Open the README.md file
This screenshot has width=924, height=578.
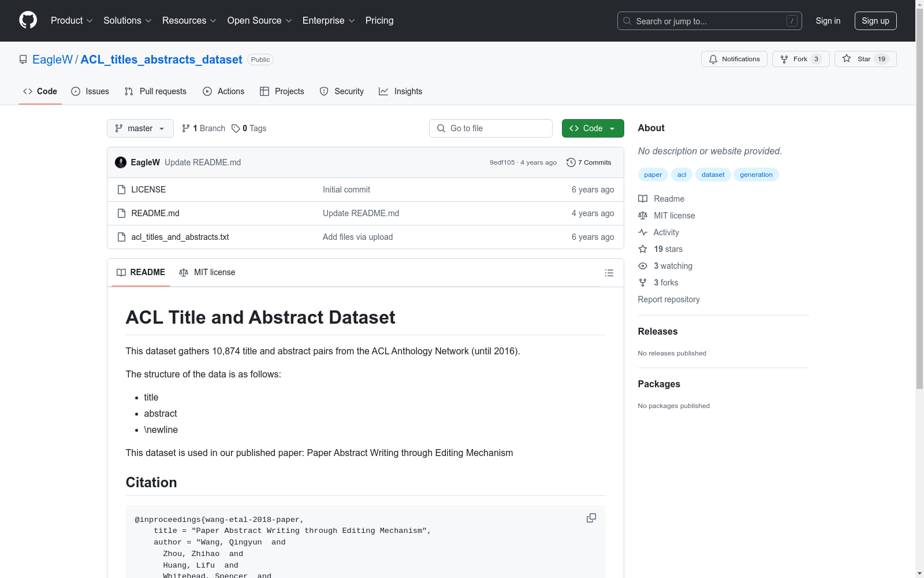(x=155, y=213)
